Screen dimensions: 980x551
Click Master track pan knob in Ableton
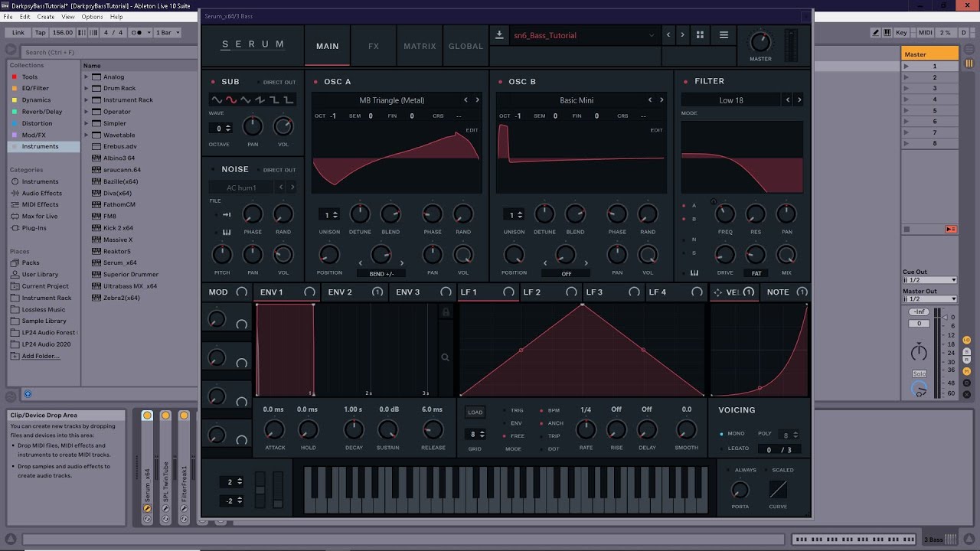(x=919, y=352)
